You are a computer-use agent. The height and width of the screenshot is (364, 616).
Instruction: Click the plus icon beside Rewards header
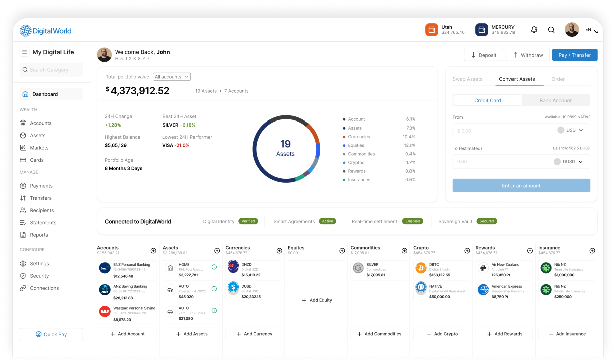click(530, 250)
